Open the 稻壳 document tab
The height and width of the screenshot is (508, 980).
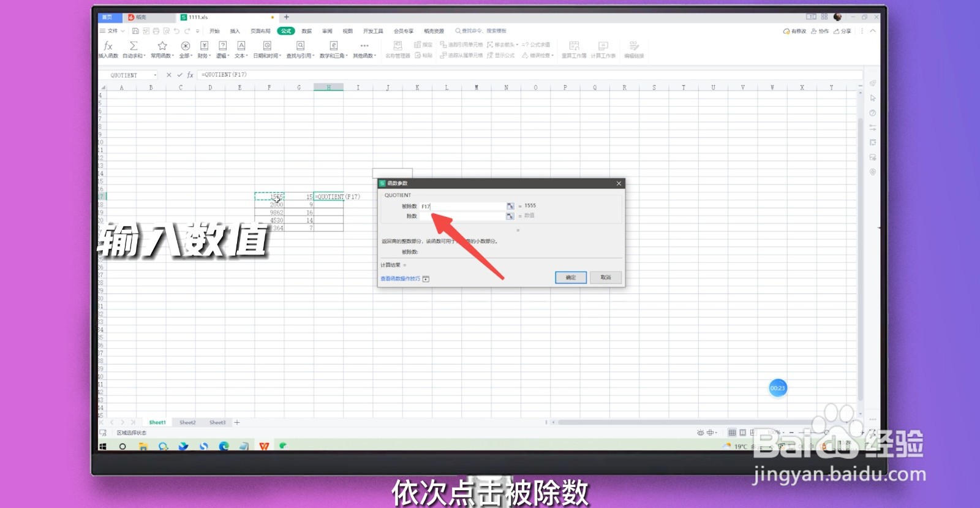tap(150, 17)
